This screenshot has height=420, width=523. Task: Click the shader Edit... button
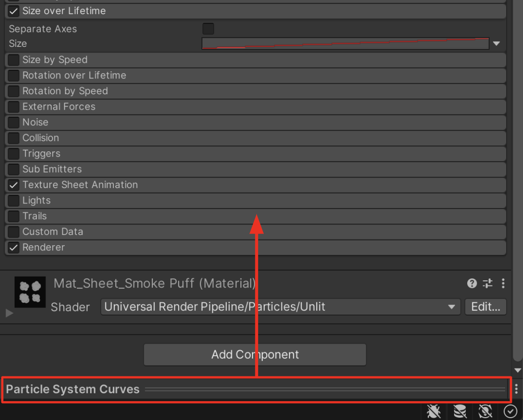coord(485,307)
